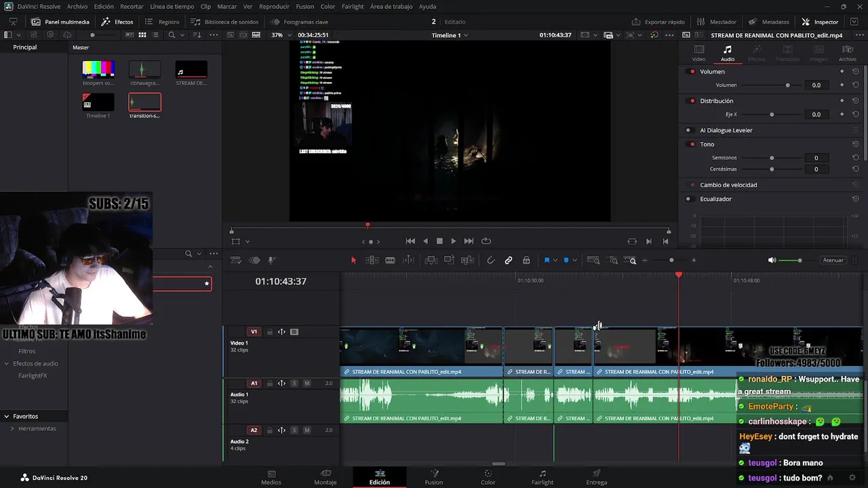Open the Timeline 1 name dropdown
868x488 pixels.
(450, 35)
